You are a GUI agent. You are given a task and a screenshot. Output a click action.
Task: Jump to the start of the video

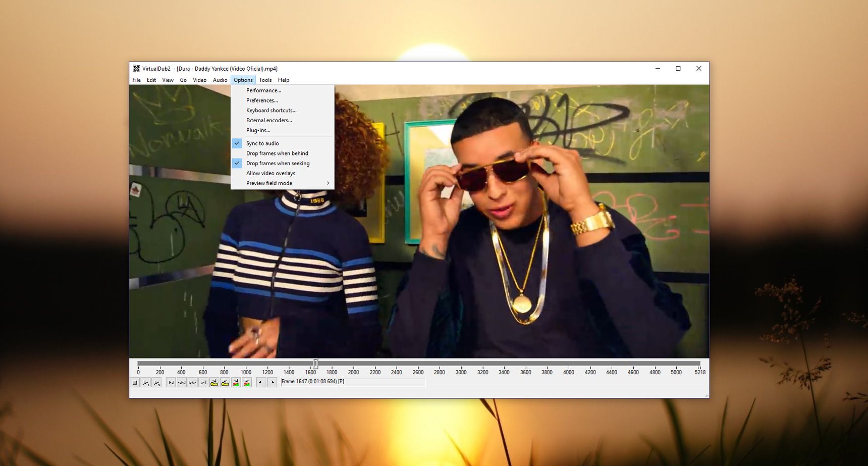coord(171,383)
